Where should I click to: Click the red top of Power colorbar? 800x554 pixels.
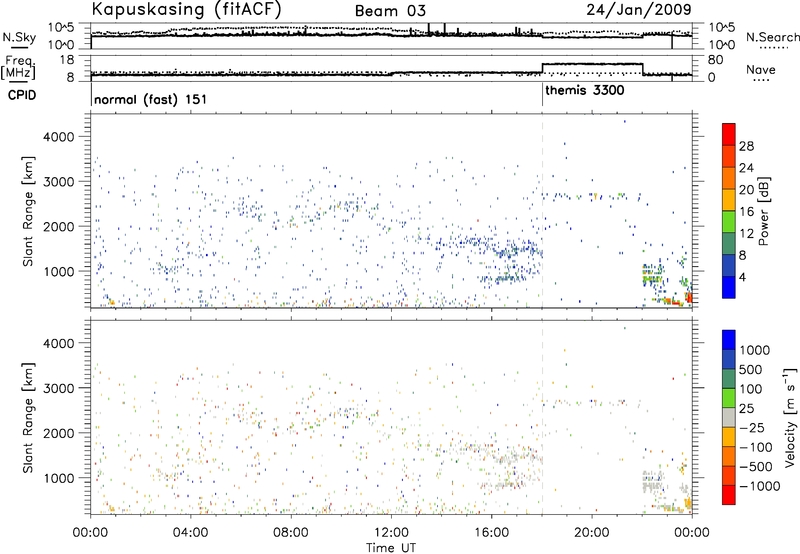(729, 134)
